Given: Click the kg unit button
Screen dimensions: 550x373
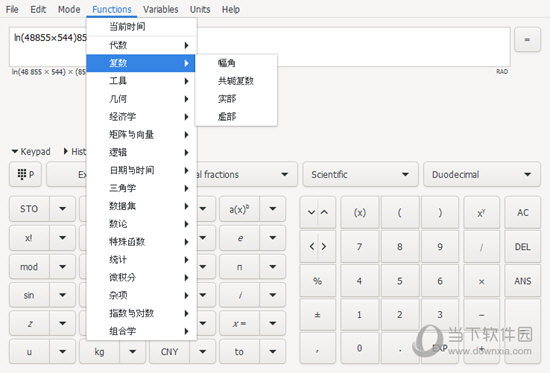Looking at the screenshot, I should [99, 352].
